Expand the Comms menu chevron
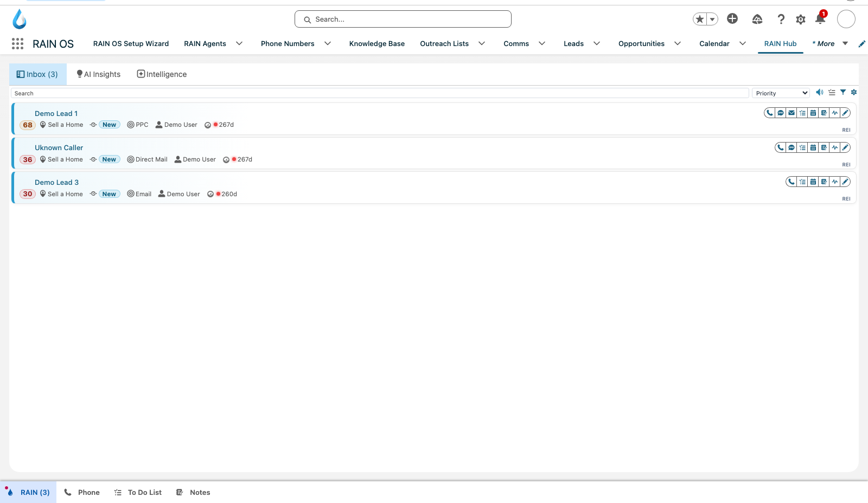This screenshot has width=868, height=503. pos(542,43)
